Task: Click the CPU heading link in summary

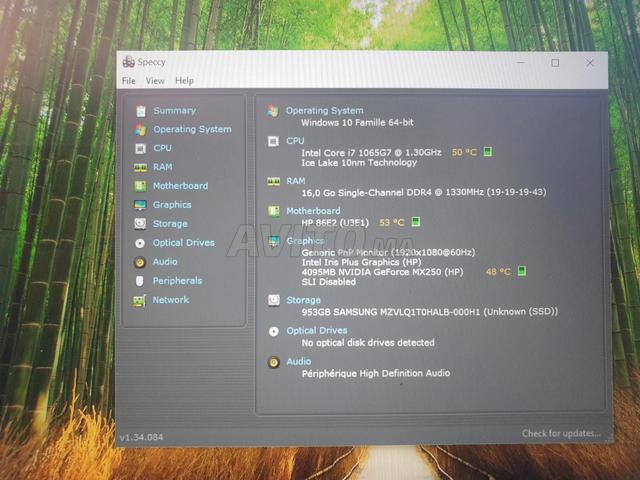Action: [295, 141]
